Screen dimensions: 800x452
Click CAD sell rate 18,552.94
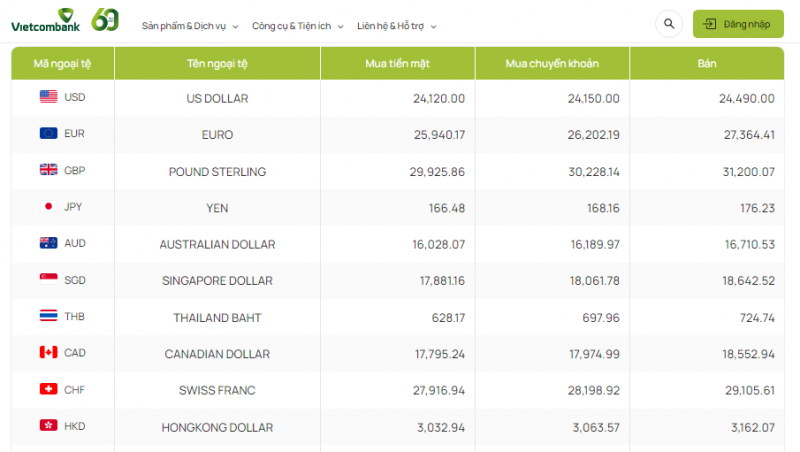point(748,354)
